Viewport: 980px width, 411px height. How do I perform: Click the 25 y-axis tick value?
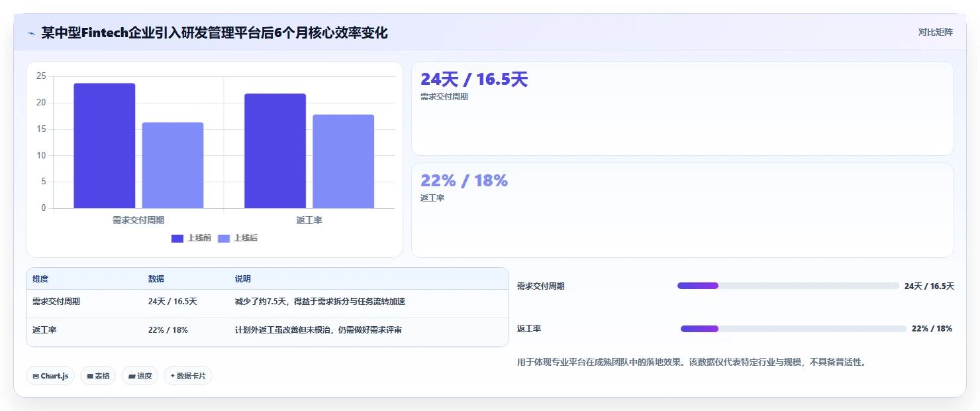41,76
